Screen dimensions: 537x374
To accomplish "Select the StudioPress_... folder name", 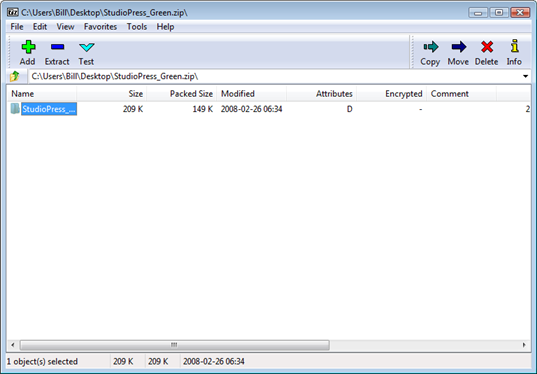I will tap(49, 109).
